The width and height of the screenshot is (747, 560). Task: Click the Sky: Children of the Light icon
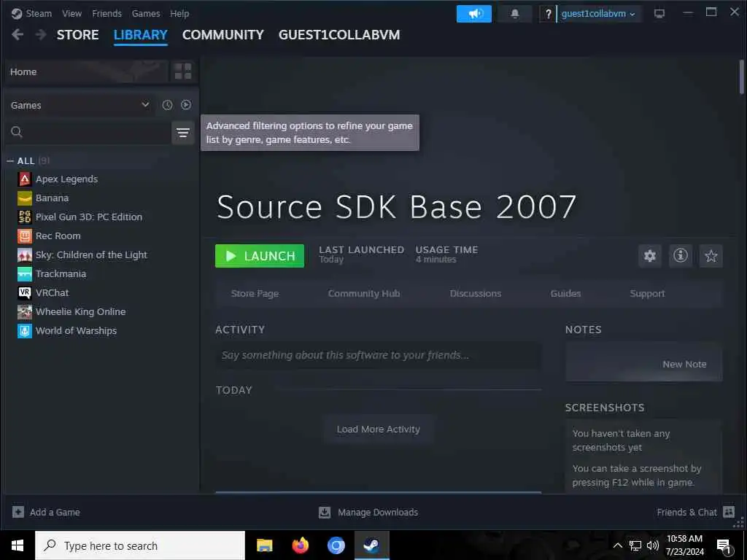pyautogui.click(x=25, y=254)
